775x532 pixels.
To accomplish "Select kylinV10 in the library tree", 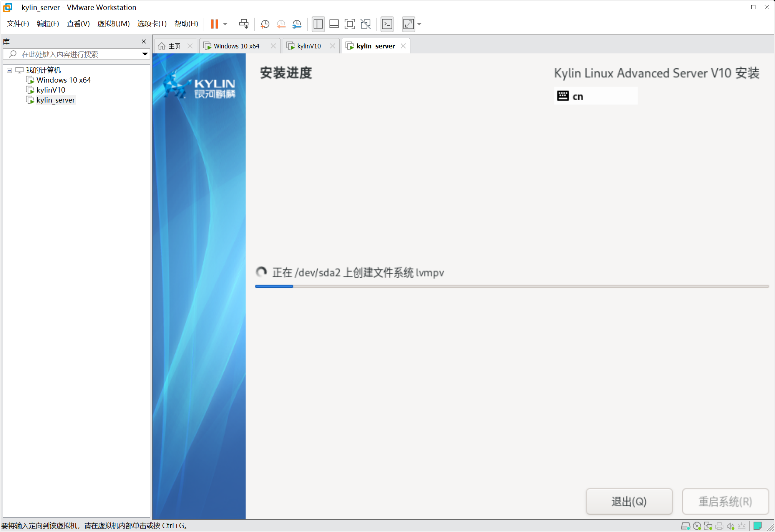I will (51, 90).
